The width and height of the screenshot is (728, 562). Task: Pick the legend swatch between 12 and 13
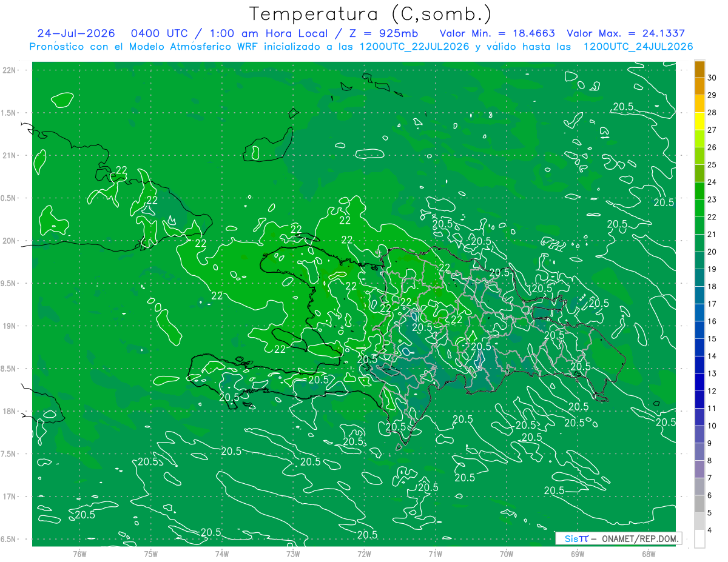click(699, 383)
